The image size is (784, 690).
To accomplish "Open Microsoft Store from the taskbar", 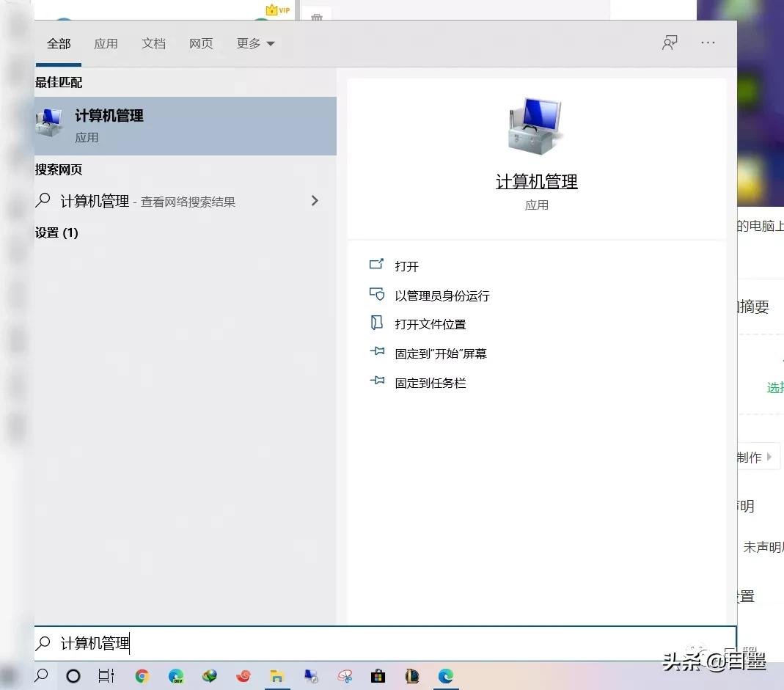I will (x=378, y=675).
